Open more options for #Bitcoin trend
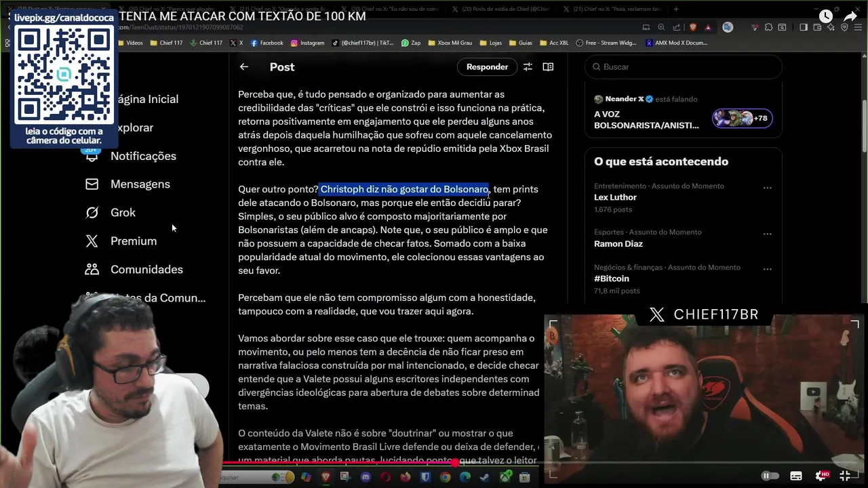Screen dimensions: 868x488 click(768, 269)
